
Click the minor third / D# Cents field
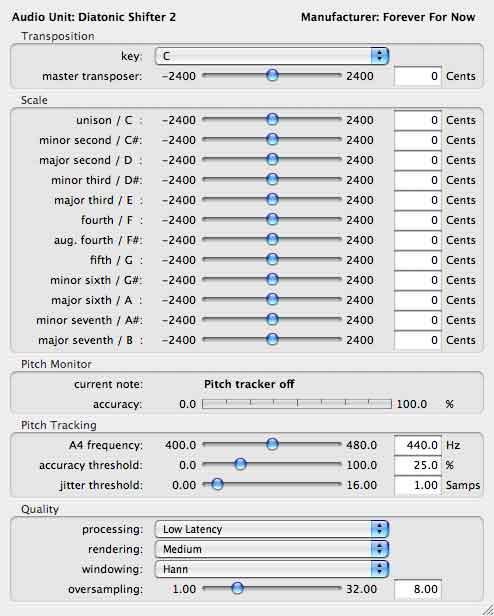tap(418, 180)
